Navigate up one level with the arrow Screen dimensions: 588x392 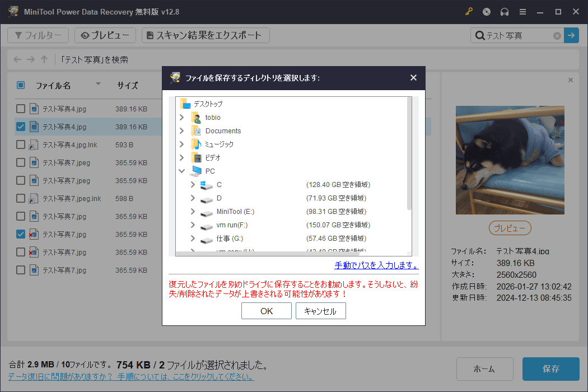tap(44, 59)
